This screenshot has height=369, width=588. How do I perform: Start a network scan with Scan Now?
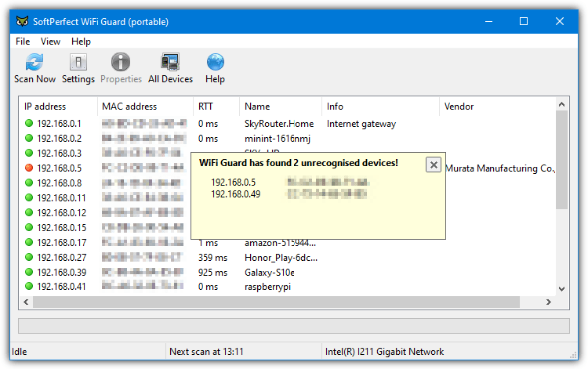point(34,69)
